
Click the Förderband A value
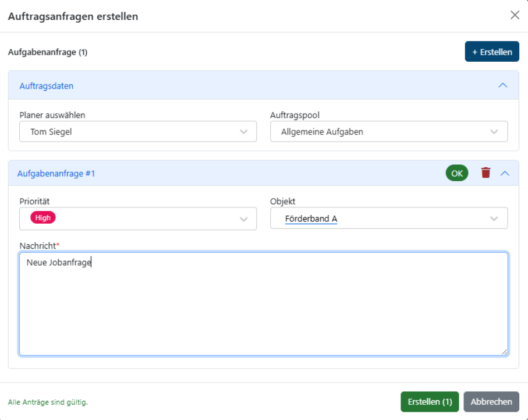[311, 219]
